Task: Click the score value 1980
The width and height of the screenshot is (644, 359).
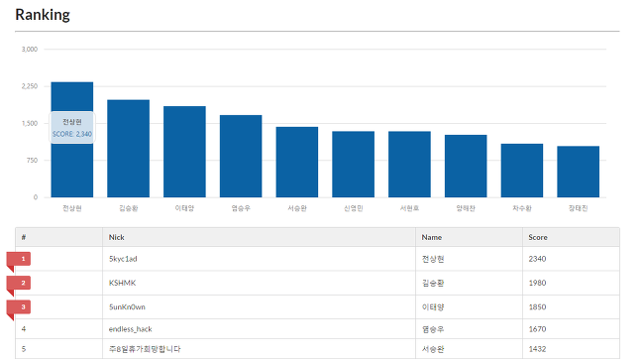Action: pyautogui.click(x=537, y=283)
